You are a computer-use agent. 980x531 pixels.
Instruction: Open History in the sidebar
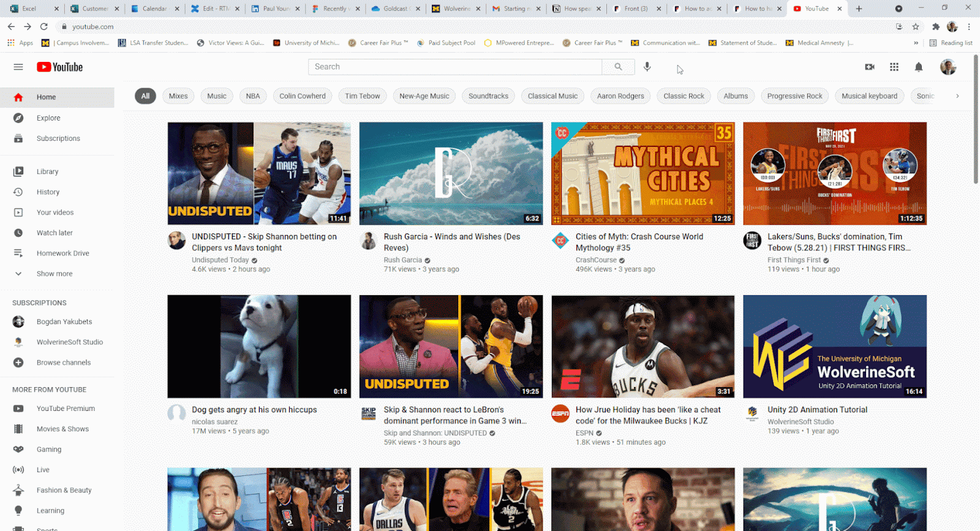click(57, 192)
